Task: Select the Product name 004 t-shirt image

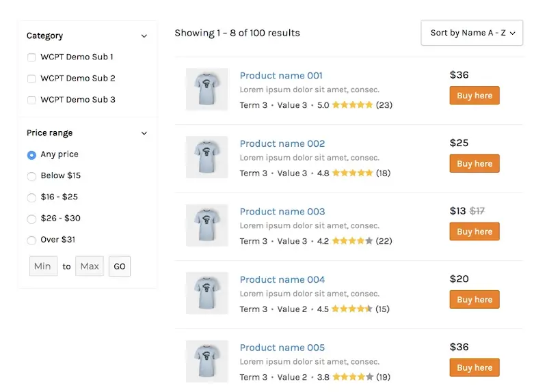Action: 206,293
